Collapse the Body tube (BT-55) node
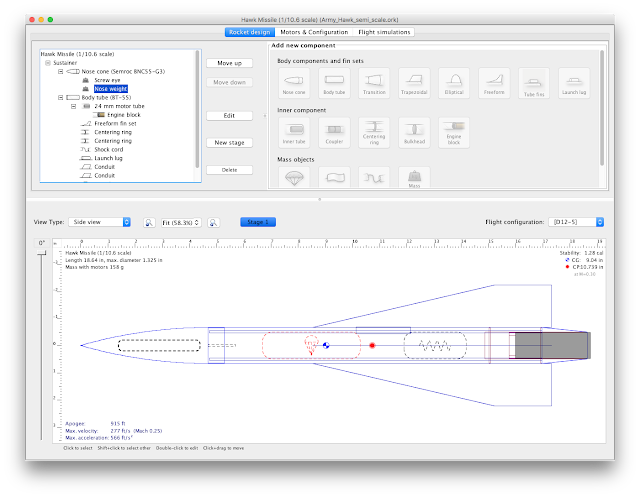This screenshot has height=497, width=640. [x=60, y=98]
